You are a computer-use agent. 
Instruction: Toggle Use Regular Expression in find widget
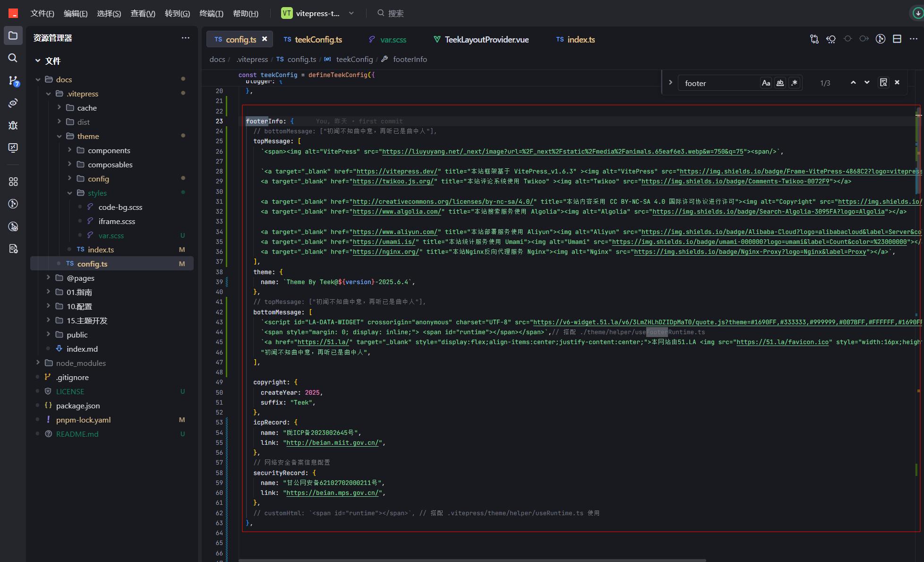pos(795,83)
